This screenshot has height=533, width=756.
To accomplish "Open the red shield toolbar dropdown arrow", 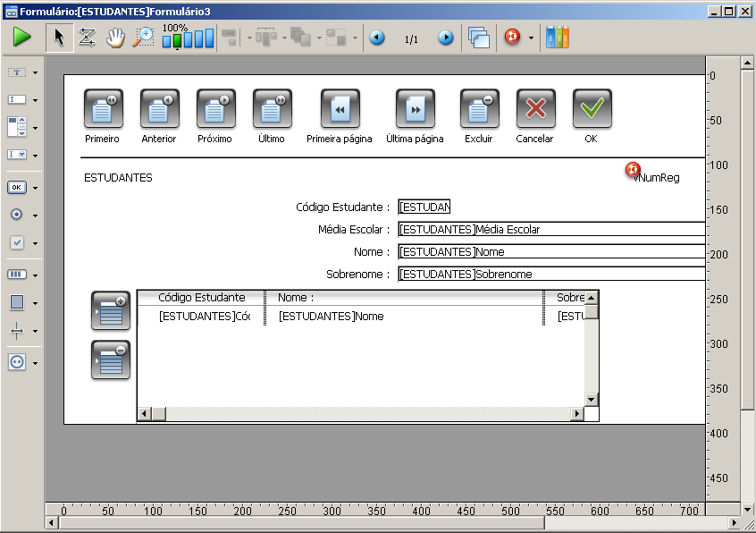I will pyautogui.click(x=531, y=38).
